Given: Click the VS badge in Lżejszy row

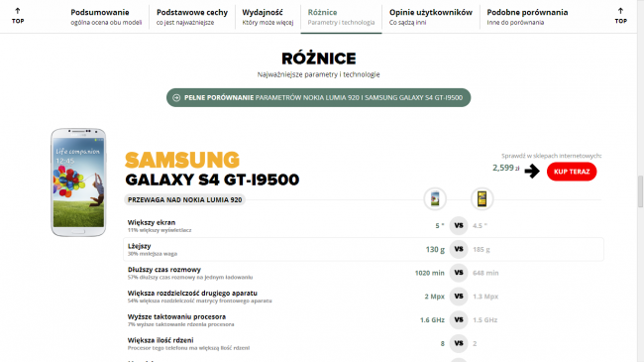Looking at the screenshot, I should (x=459, y=249).
